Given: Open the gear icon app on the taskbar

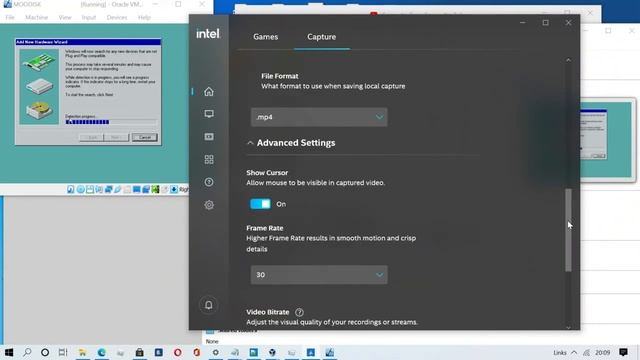Looking at the screenshot, I should 216,352.
